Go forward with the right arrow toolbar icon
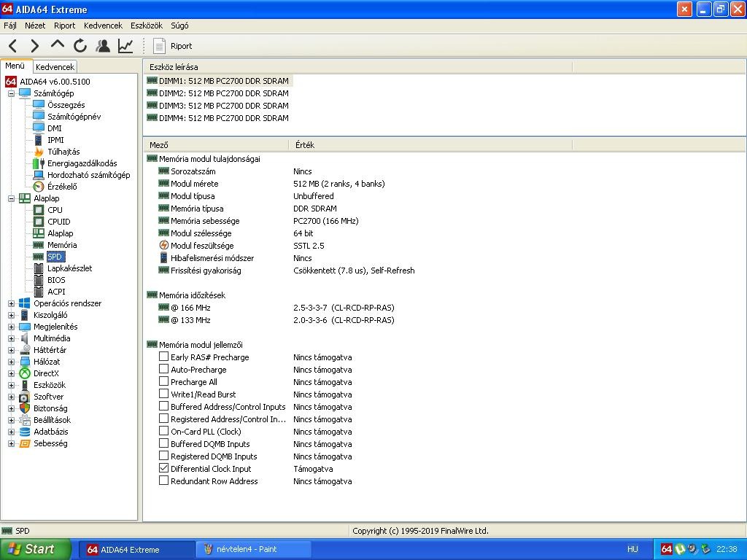 pyautogui.click(x=35, y=46)
